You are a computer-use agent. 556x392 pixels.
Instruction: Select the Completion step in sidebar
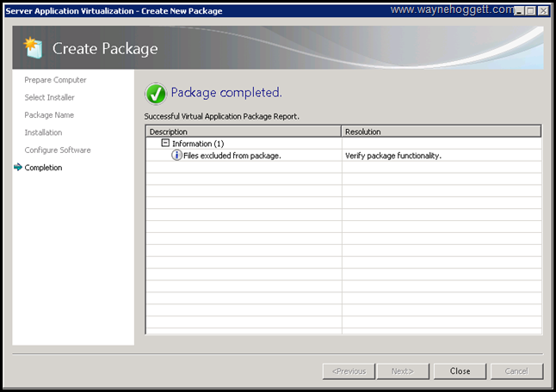43,168
